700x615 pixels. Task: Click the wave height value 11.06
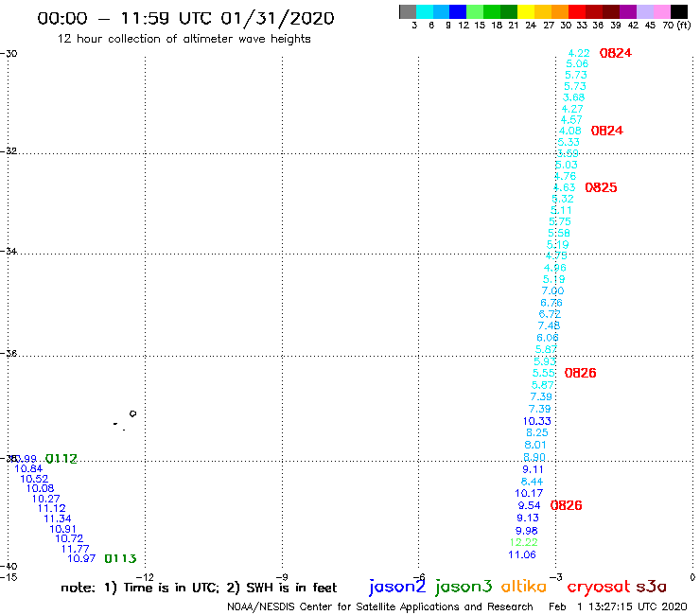coord(522,554)
